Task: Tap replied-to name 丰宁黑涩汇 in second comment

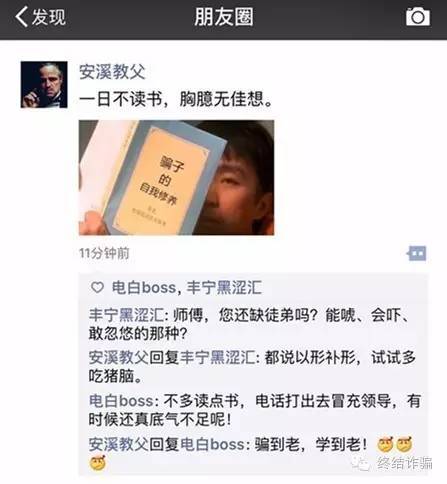Action: tap(217, 358)
